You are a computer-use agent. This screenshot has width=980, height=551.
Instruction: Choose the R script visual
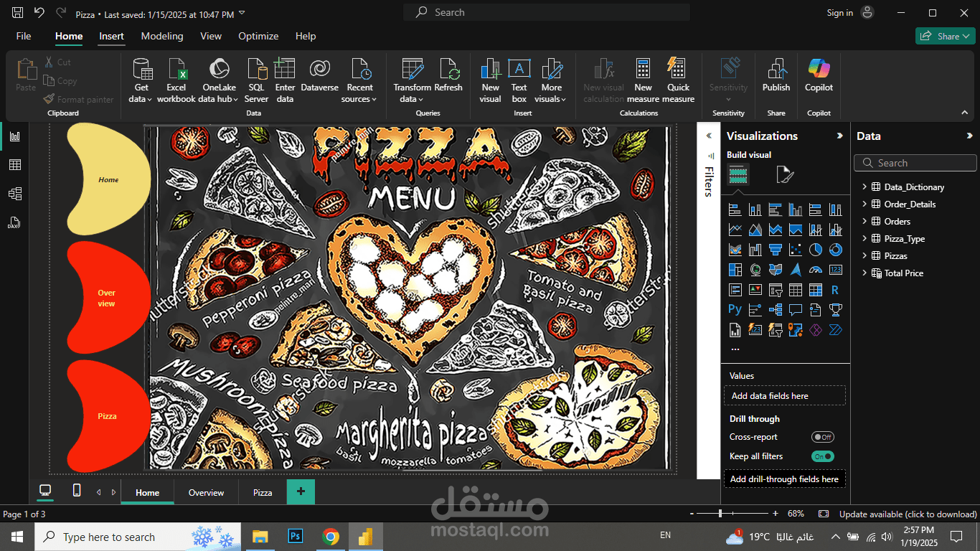[x=835, y=290]
